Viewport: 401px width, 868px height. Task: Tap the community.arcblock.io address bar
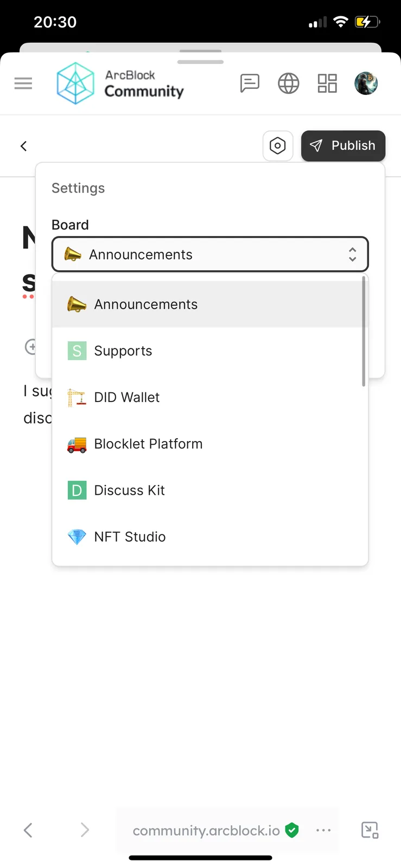click(x=206, y=831)
